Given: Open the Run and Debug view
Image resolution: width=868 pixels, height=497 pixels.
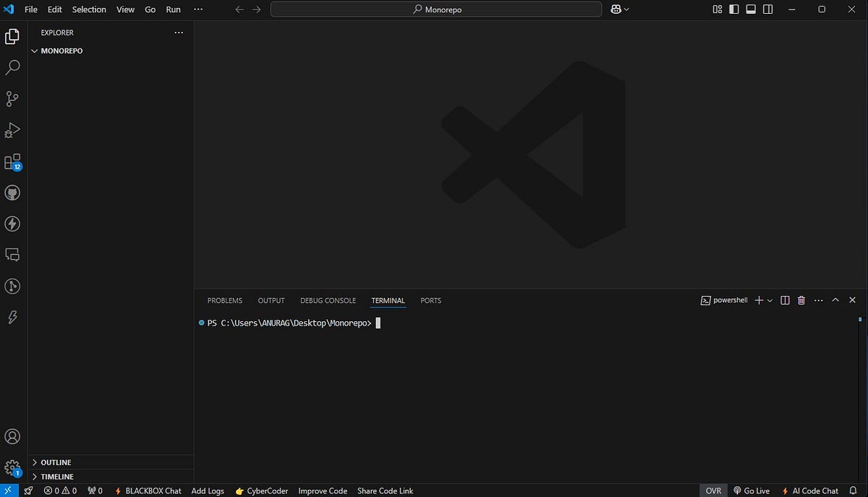Looking at the screenshot, I should [x=12, y=130].
